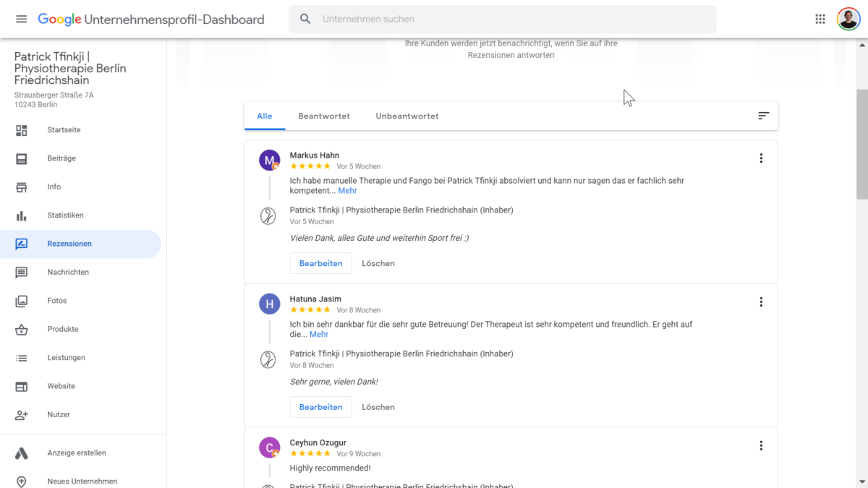Click the Startseite dashboard icon
The image size is (868, 488).
22,130
